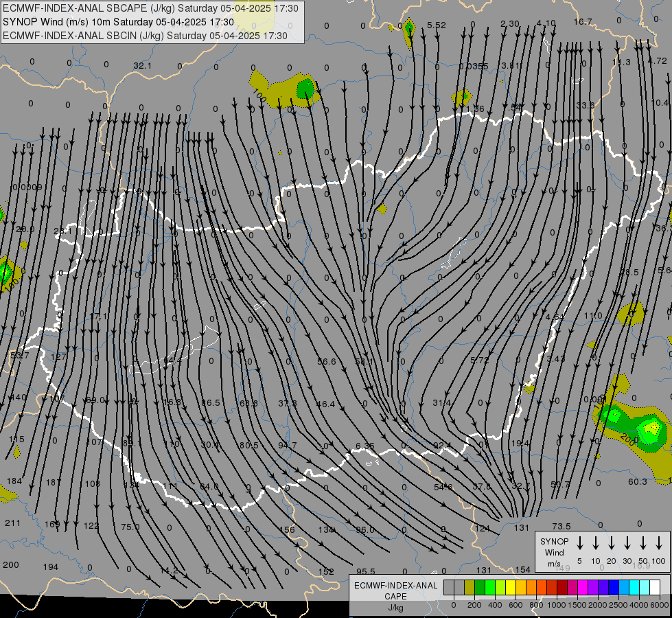
Task: Click the map value 17.1
Action: (x=99, y=317)
